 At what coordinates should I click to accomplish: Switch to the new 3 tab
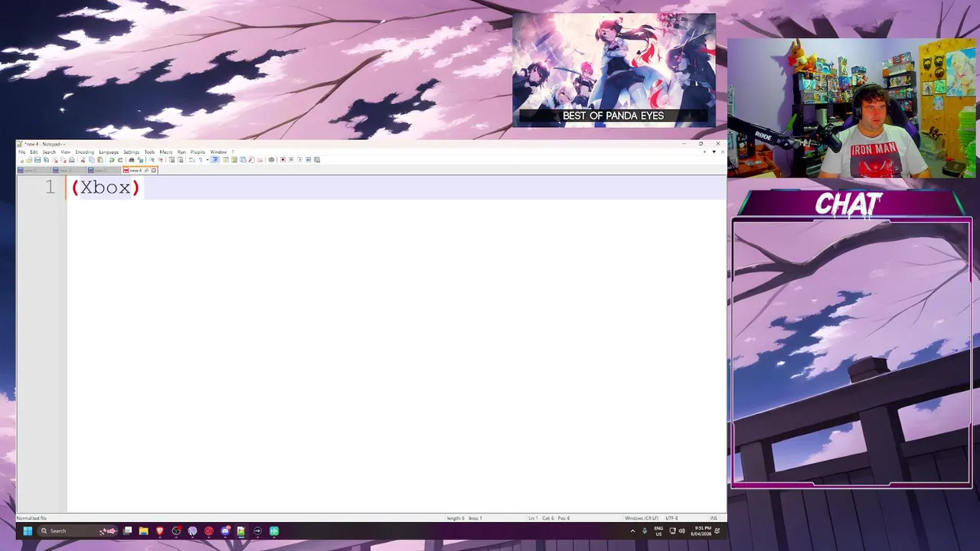point(104,170)
